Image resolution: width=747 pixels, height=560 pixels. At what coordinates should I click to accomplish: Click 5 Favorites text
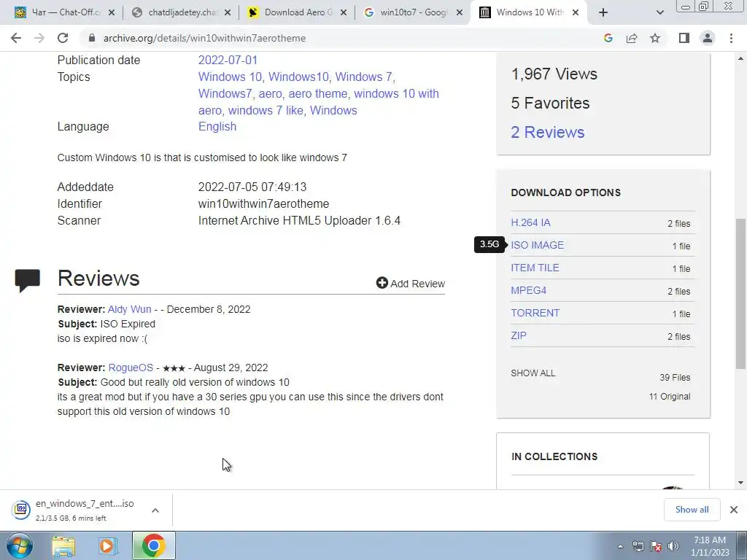coord(550,103)
